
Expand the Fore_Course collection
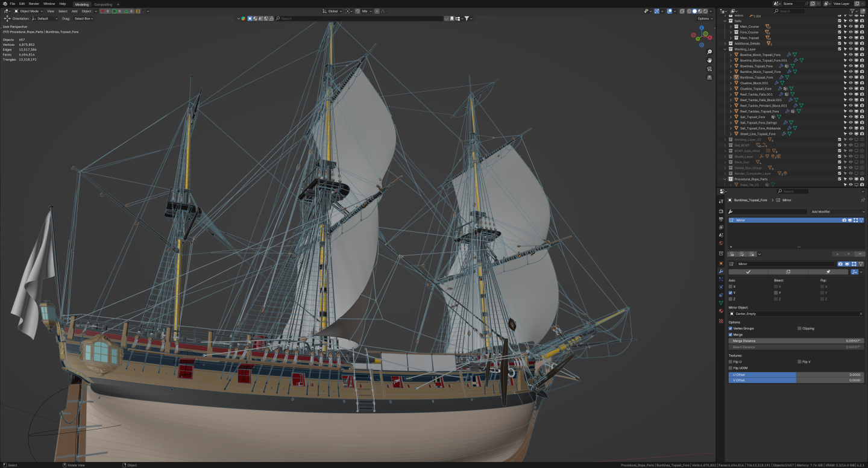coord(731,32)
